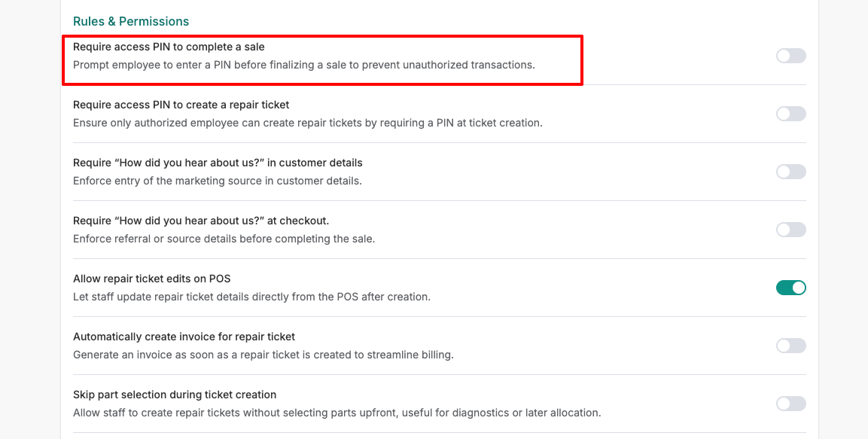Viewport: 868px width, 439px height.
Task: Click the Rules & Permissions heading
Action: (x=131, y=21)
